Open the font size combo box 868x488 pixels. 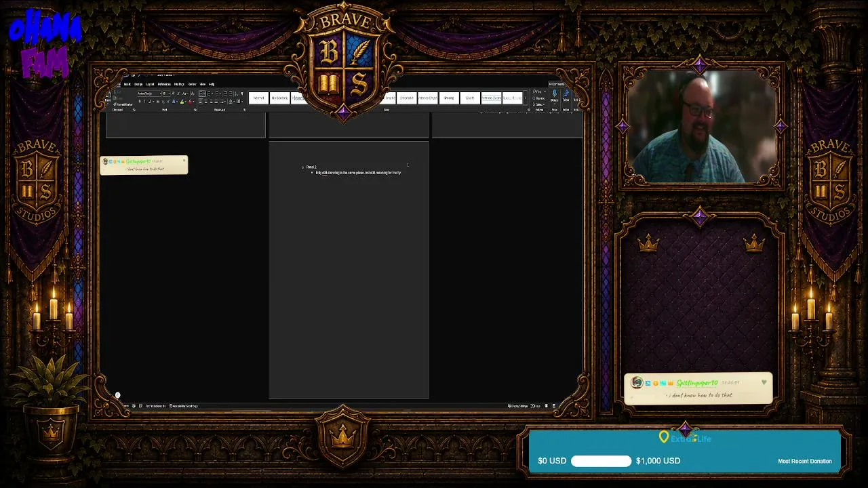point(165,94)
